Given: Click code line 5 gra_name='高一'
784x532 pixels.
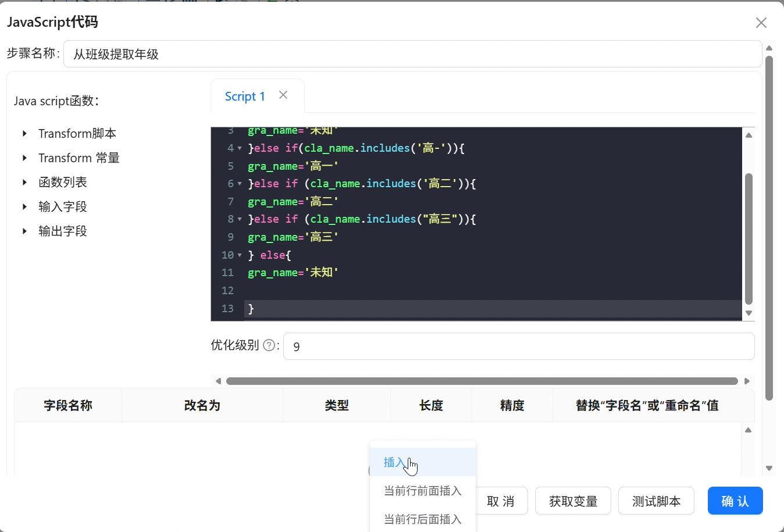Looking at the screenshot, I should (293, 166).
